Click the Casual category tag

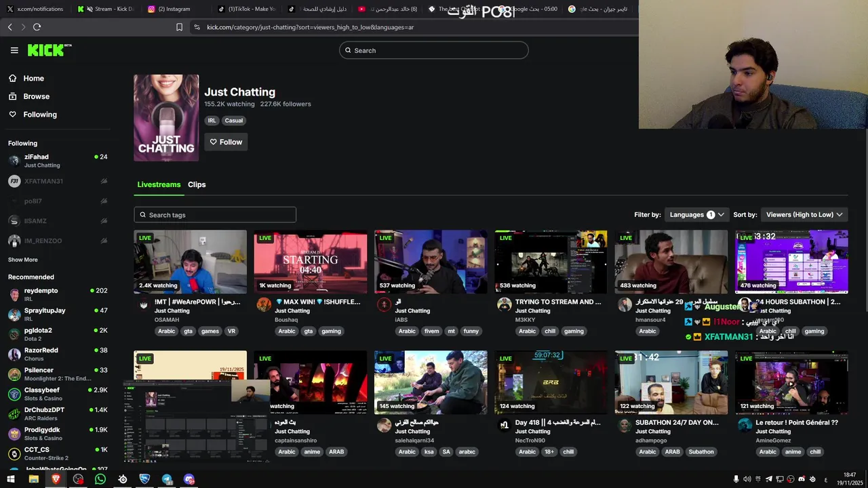click(x=234, y=121)
